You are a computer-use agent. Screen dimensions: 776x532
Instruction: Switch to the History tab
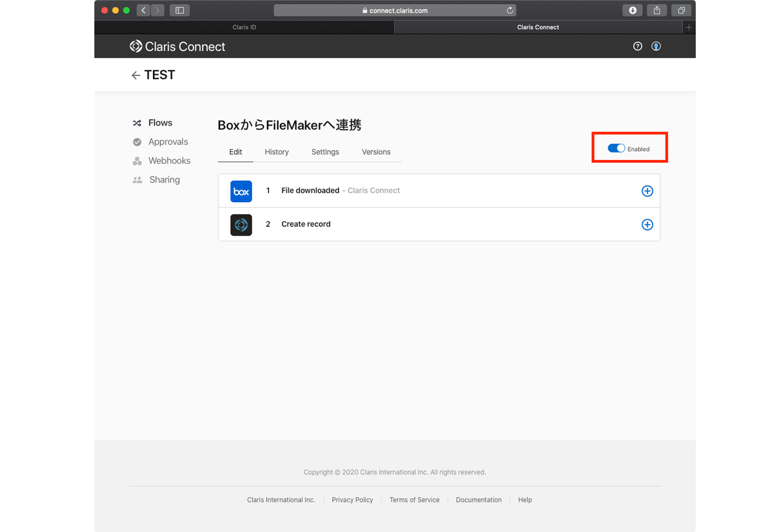(x=276, y=152)
